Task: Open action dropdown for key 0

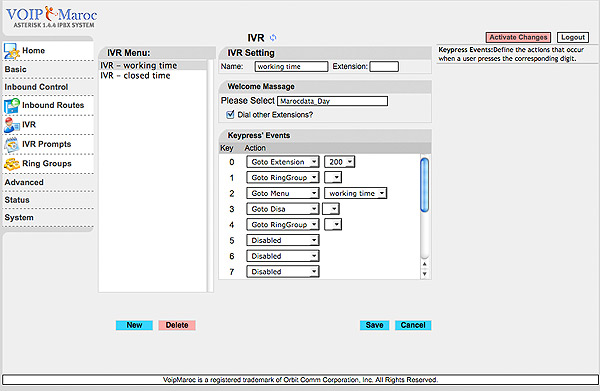Action: coord(282,162)
